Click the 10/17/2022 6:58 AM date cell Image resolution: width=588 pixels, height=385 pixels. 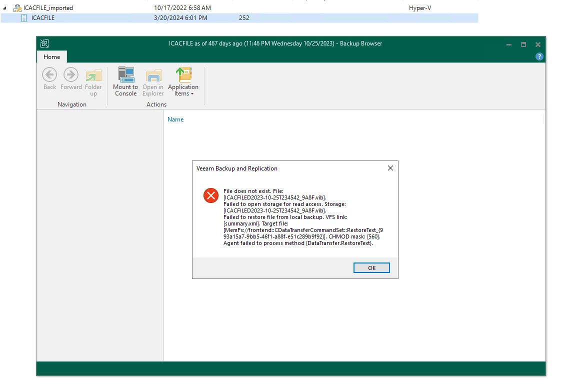coord(182,8)
